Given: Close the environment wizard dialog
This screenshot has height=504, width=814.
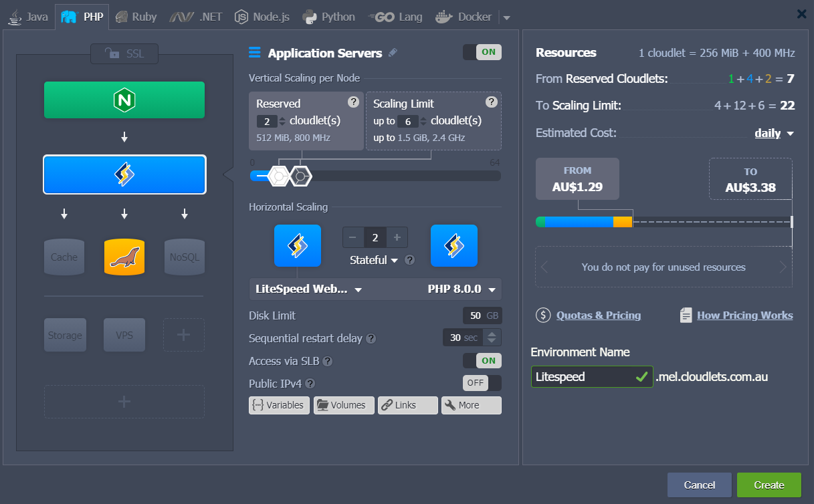Looking at the screenshot, I should (x=801, y=13).
